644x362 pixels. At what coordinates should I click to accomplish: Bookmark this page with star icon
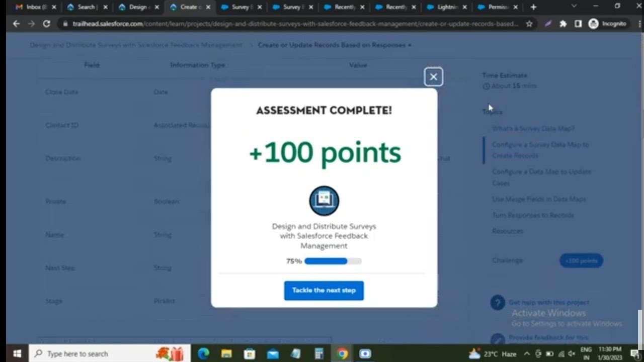[x=529, y=24]
